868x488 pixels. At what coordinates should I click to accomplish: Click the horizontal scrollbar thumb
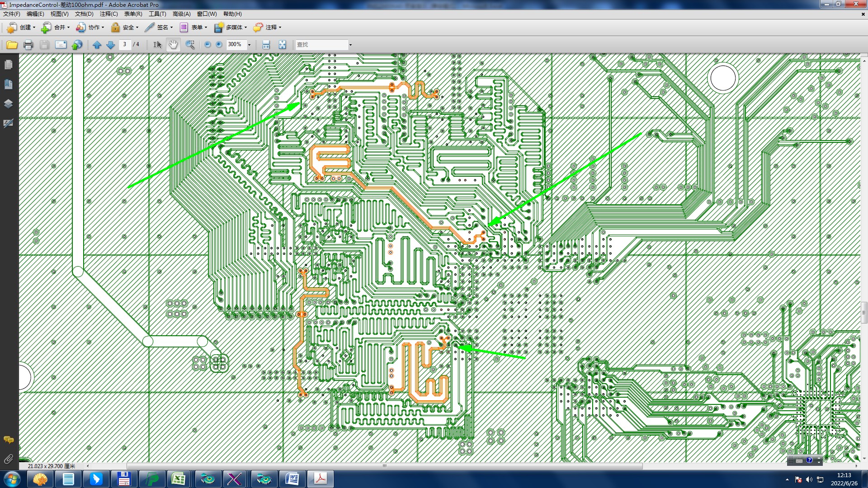384,466
